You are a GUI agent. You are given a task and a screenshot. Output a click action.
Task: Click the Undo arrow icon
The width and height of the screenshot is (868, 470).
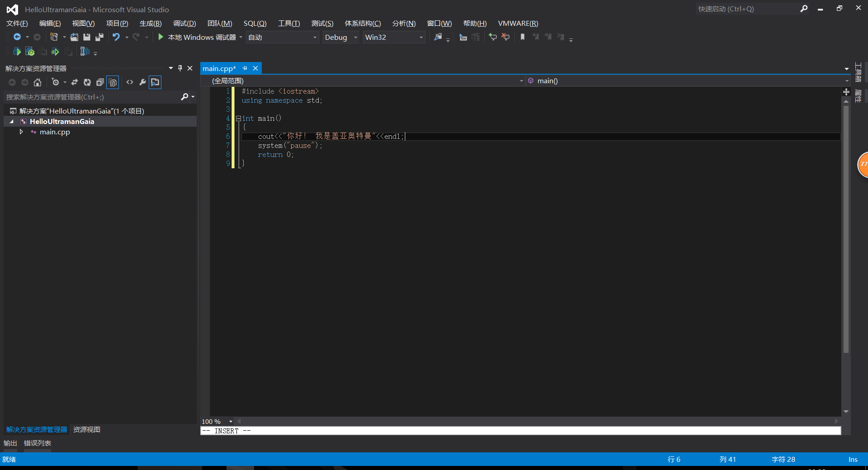[116, 37]
